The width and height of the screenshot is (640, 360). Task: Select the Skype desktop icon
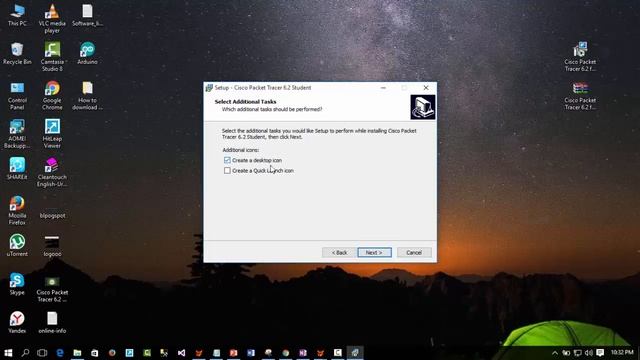pos(17,284)
